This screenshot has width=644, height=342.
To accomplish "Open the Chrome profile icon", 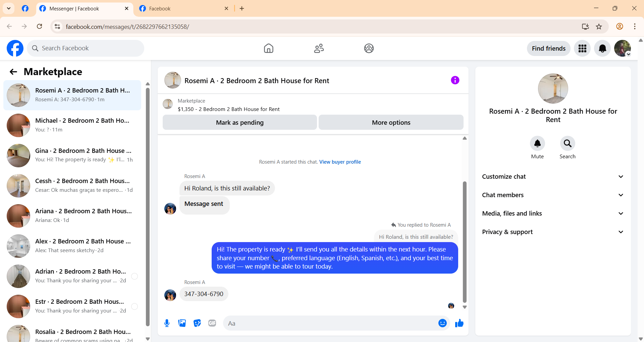I will click(x=620, y=26).
